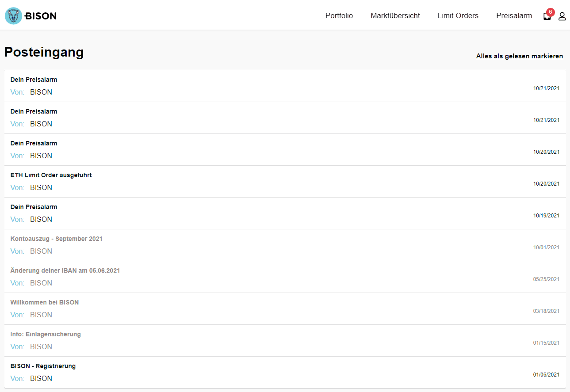Click the date 03/18/2021
570x392 pixels.
(546, 311)
